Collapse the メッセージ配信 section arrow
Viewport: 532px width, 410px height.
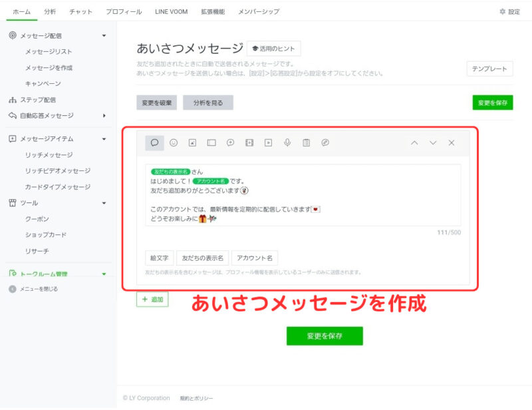[104, 36]
